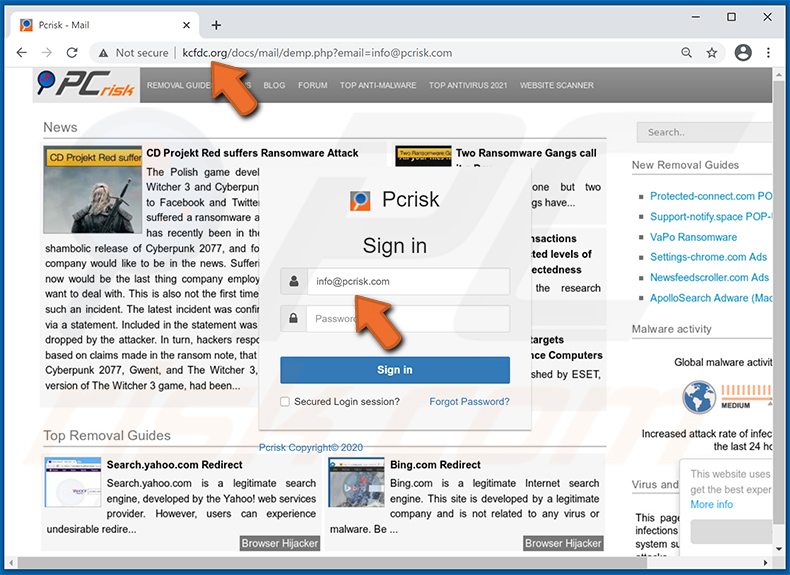Screen dimensions: 790x575
Task: Click Browser Hijacker tag under Search.yahoo.com
Action: [280, 543]
